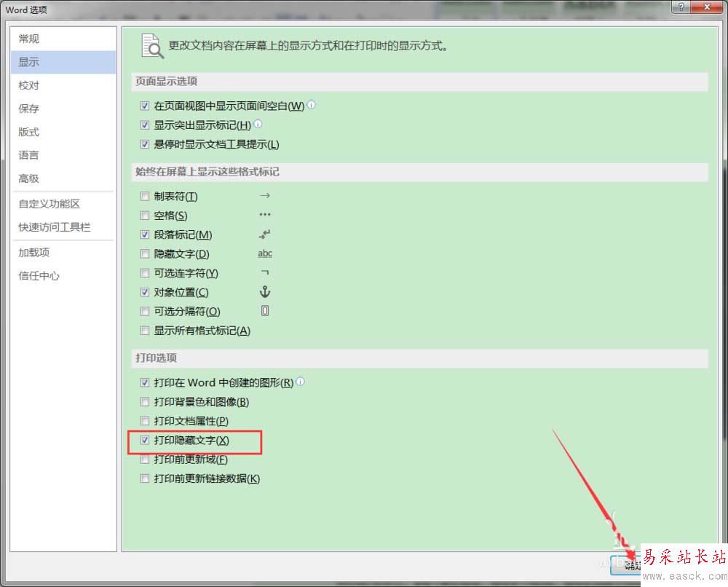
Task: Enable 显示所有格式标记 checkbox
Action: [145, 331]
